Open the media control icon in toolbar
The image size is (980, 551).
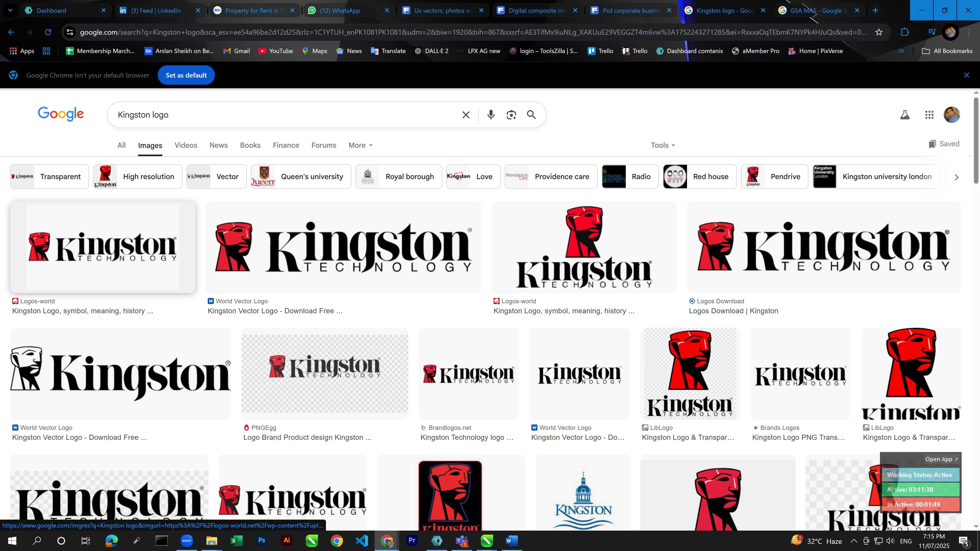931,32
